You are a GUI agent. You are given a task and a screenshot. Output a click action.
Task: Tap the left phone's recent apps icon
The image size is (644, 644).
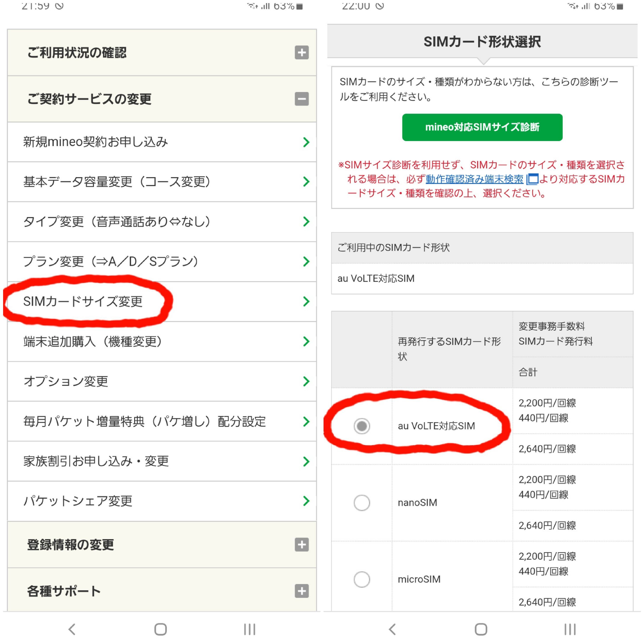point(249,629)
